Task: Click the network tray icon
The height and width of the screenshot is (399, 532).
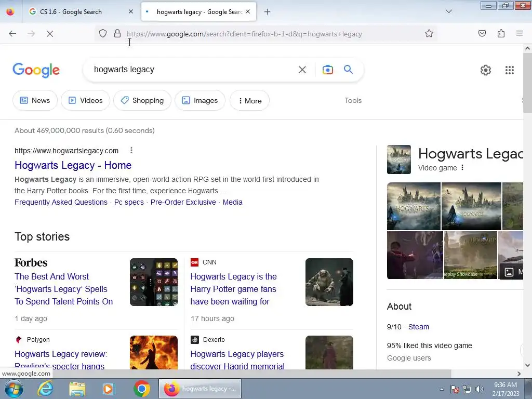Action: pos(467,389)
